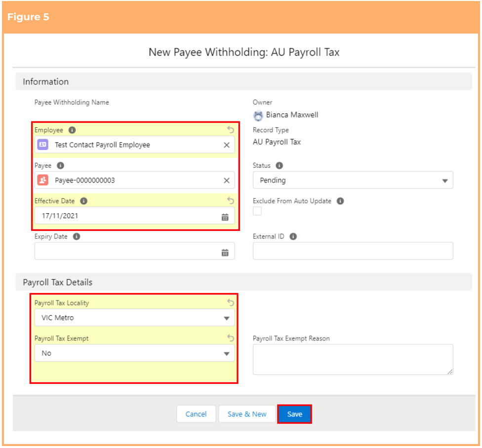Click the purple contact icon in Employee field
482x448 pixels.
click(x=43, y=145)
